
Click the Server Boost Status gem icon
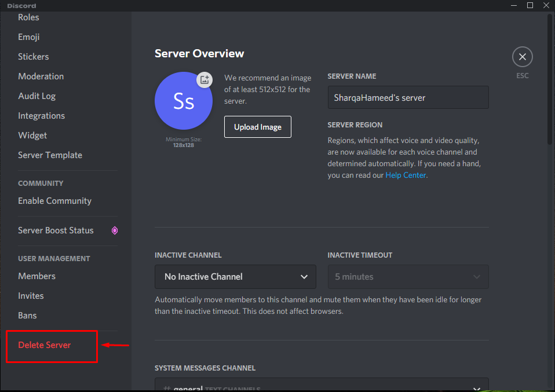pyautogui.click(x=115, y=230)
